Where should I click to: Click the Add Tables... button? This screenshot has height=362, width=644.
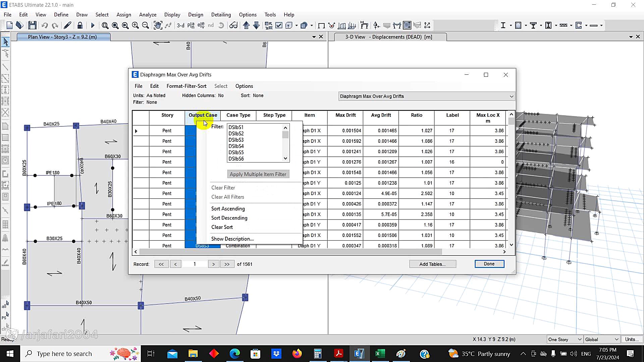433,264
